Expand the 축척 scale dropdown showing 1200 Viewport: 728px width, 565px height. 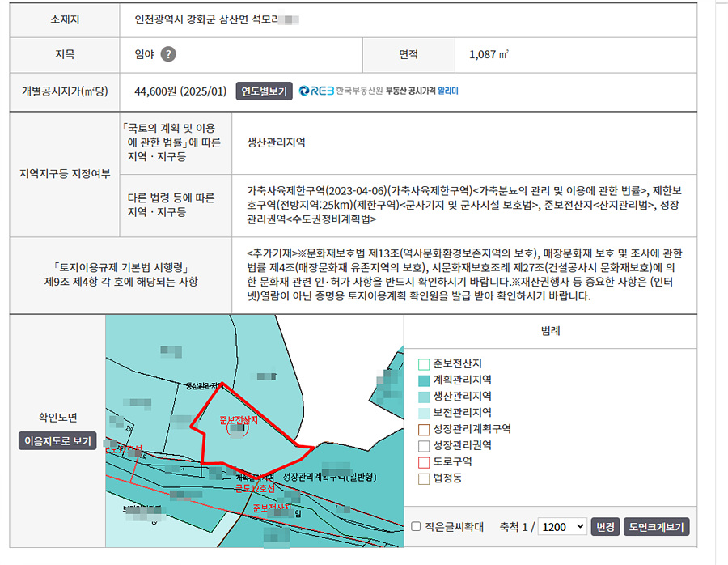564,526
